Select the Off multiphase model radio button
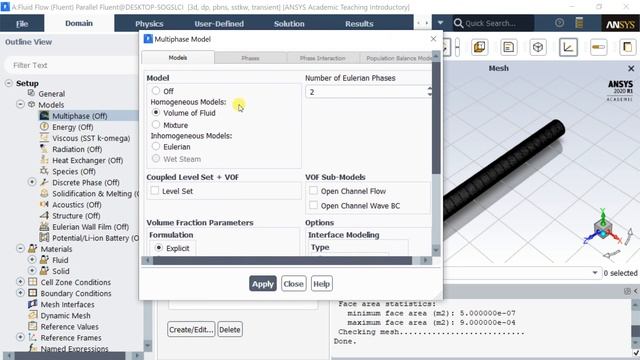Image resolution: width=640 pixels, height=360 pixels. 156,91
